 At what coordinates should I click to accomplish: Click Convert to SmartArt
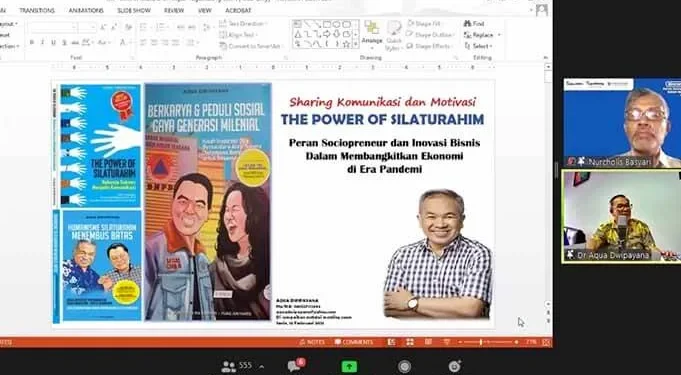click(x=251, y=46)
